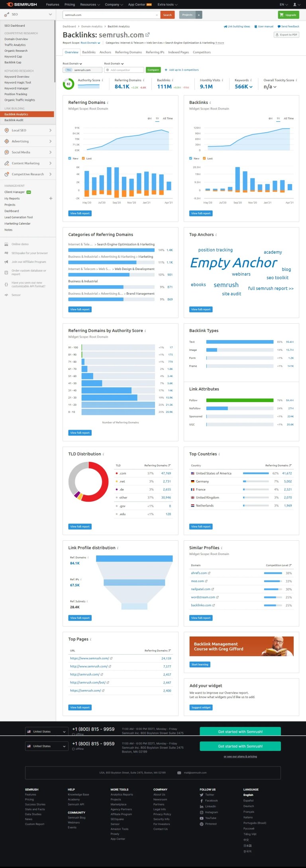Click the Suggest widget button

[201, 707]
